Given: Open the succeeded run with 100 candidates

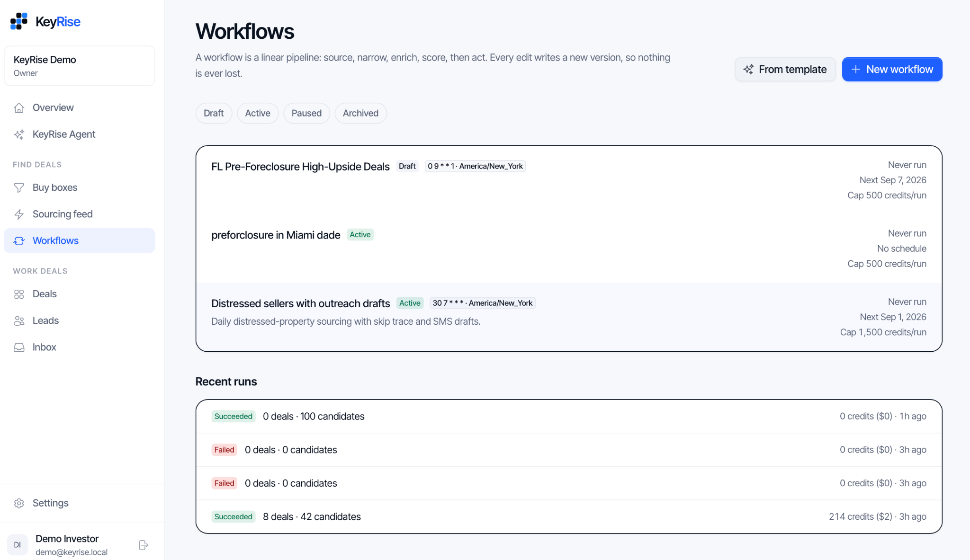Looking at the screenshot, I should pos(569,416).
